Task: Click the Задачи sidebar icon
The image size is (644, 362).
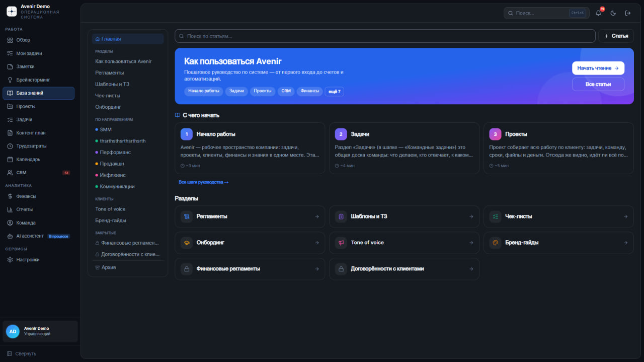Action: [x=10, y=120]
